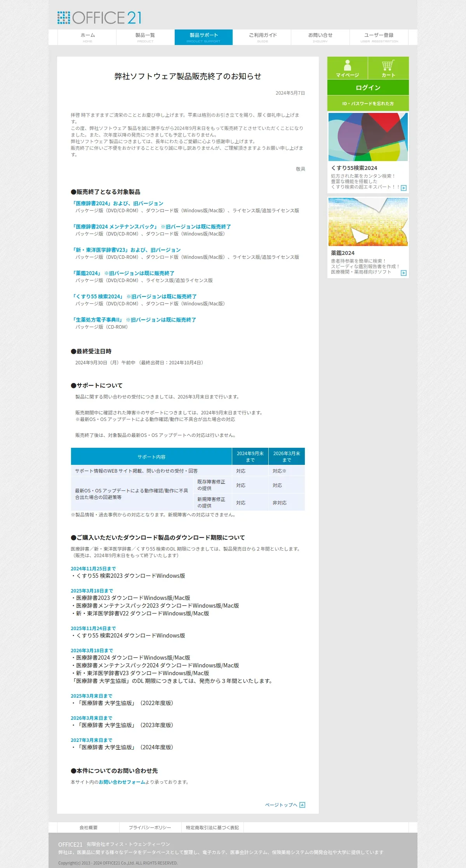Click the くすり55検索2024 card title
The height and width of the screenshot is (868, 466).
[354, 168]
